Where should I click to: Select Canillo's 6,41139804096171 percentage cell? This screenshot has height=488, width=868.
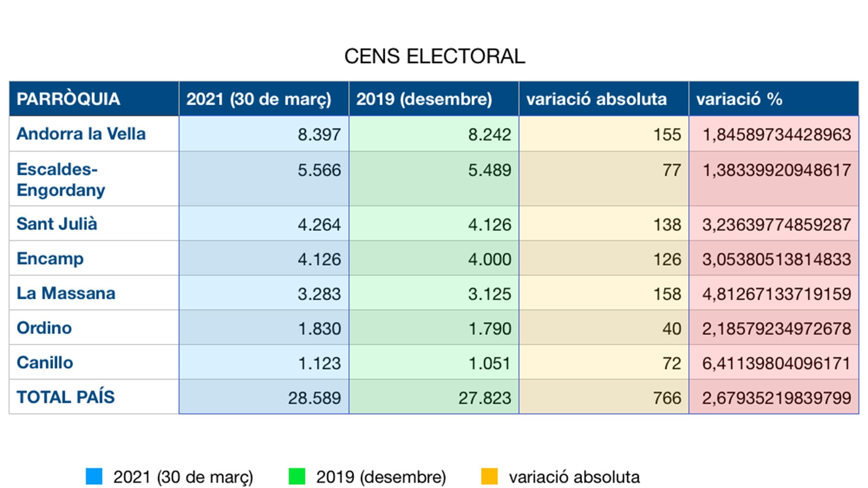click(776, 363)
